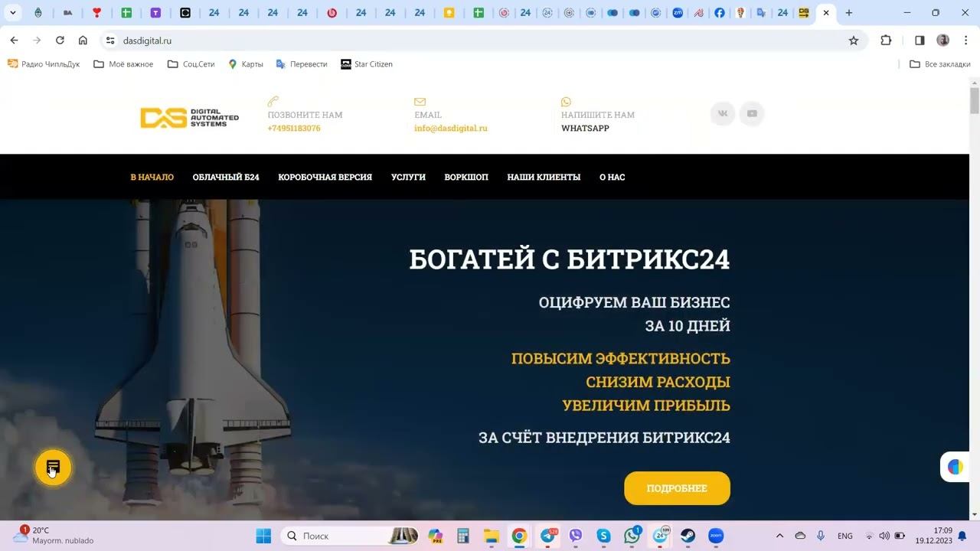This screenshot has height=551, width=980.
Task: Close the active browser tab
Action: click(826, 13)
